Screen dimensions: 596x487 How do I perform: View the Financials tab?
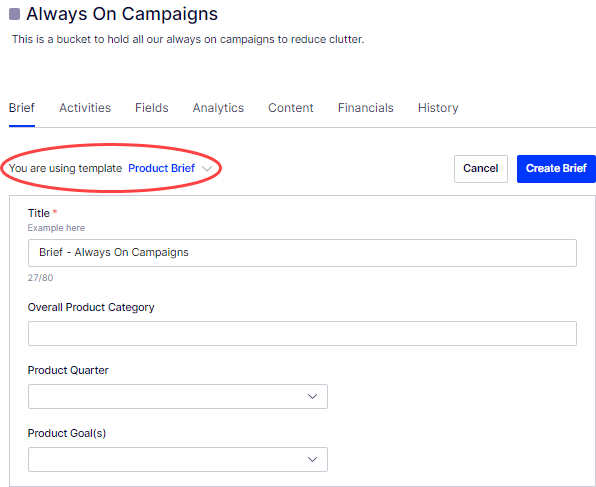(x=366, y=108)
